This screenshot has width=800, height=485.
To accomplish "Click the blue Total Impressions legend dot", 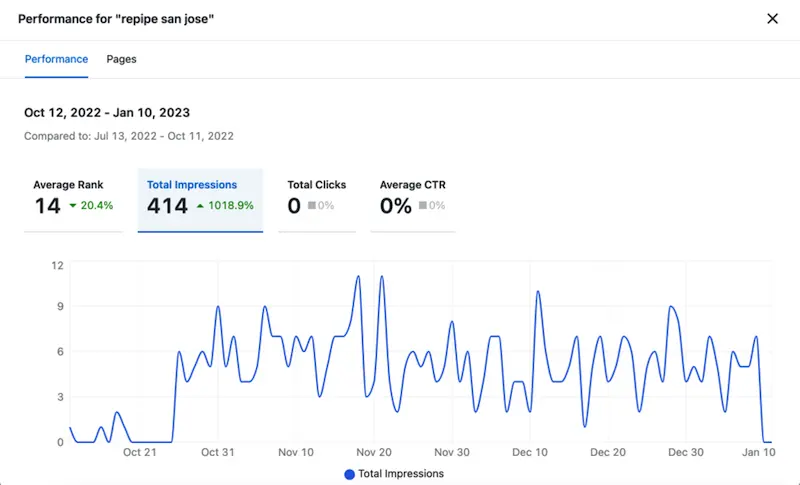I will [x=349, y=474].
